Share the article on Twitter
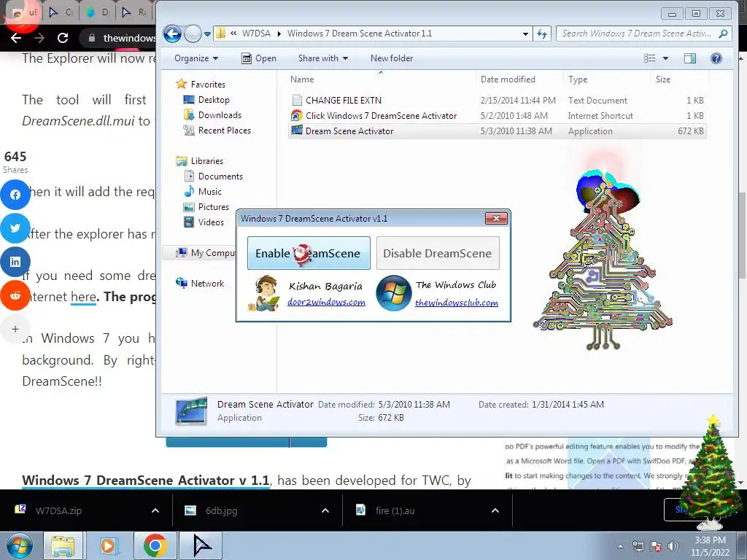This screenshot has width=747, height=560. [x=15, y=228]
